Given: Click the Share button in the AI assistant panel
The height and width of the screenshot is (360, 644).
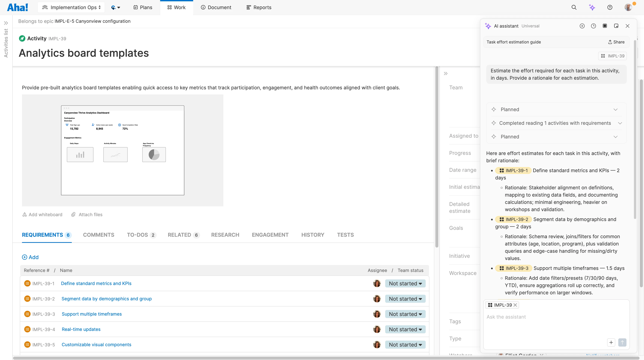Looking at the screenshot, I should pos(616,42).
